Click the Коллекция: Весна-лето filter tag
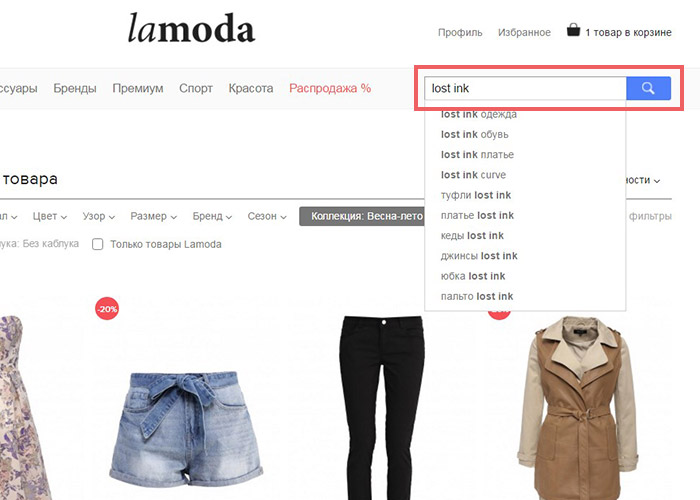Image resolution: width=700 pixels, height=500 pixels. (x=362, y=216)
